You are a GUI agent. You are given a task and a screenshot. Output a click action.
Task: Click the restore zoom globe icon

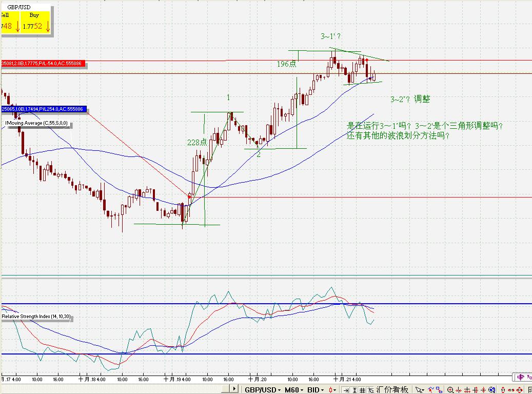(492, 390)
